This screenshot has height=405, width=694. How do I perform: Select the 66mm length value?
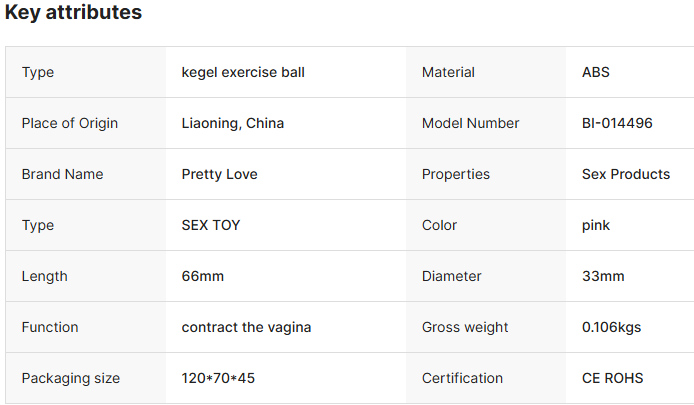point(203,276)
